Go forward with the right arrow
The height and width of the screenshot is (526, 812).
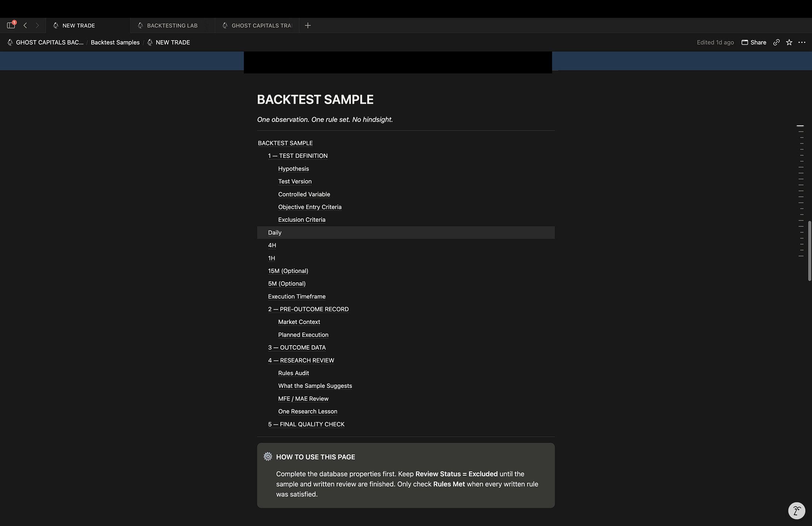pos(37,25)
